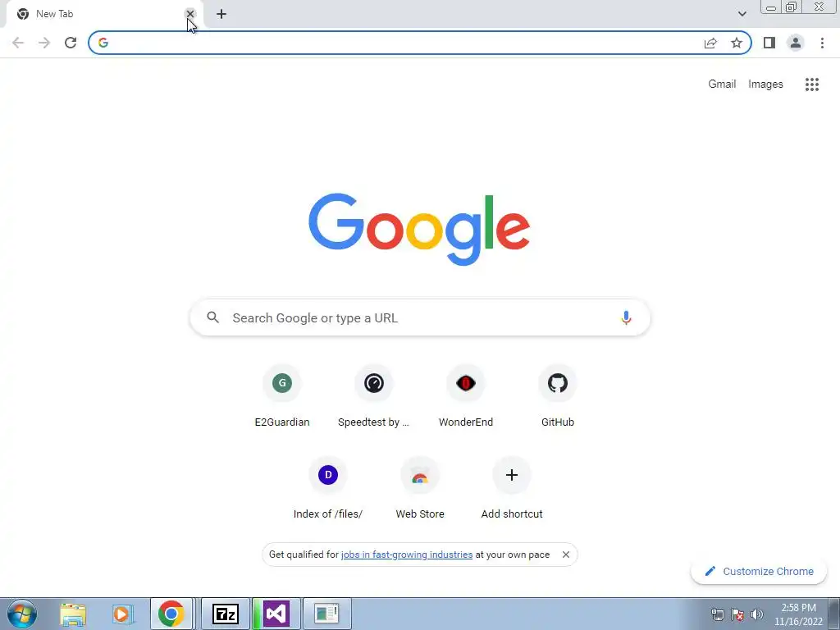
Task: Expand the tab search dropdown arrow
Action: 742,14
